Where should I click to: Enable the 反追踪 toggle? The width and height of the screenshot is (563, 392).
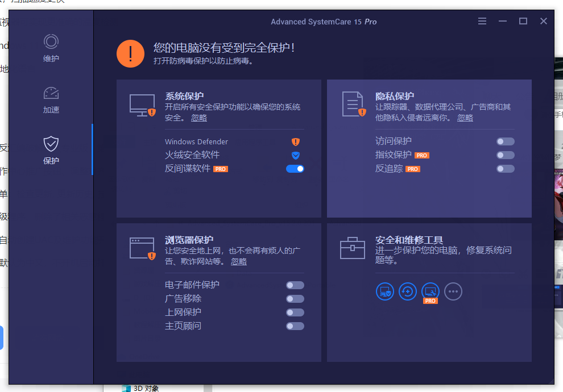(x=505, y=169)
